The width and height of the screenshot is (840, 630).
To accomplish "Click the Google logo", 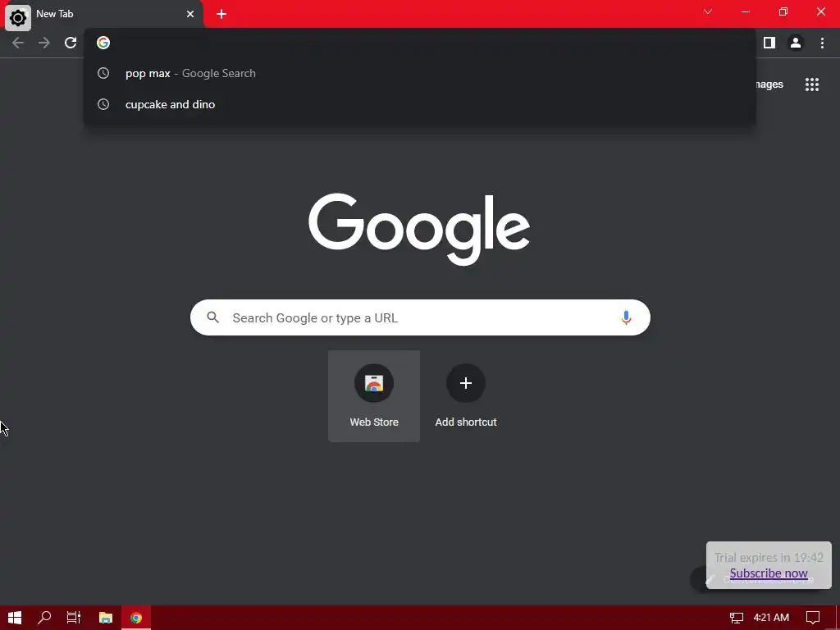I will point(419,230).
